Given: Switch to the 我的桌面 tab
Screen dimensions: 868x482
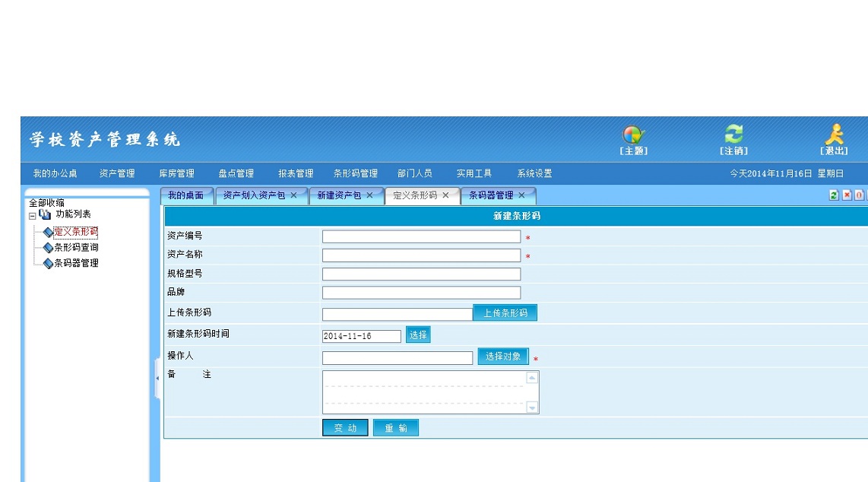Looking at the screenshot, I should (x=186, y=195).
